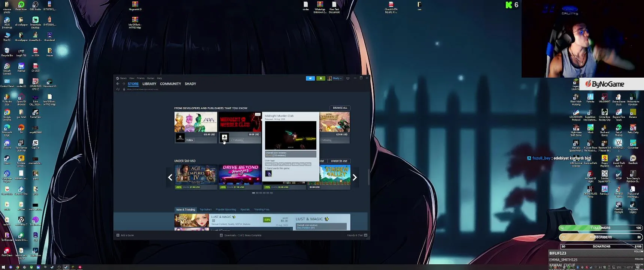Open the Lust & Magic list entry
644x270 pixels.
(x=234, y=220)
